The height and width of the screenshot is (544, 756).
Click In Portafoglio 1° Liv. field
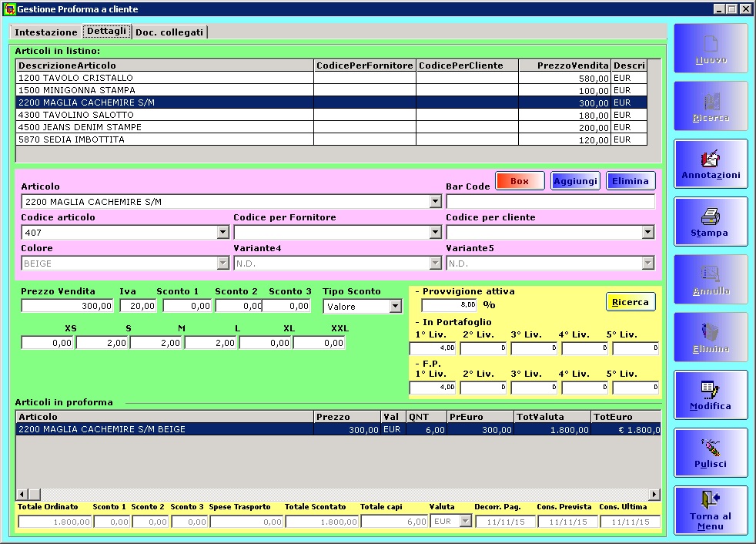coord(433,348)
